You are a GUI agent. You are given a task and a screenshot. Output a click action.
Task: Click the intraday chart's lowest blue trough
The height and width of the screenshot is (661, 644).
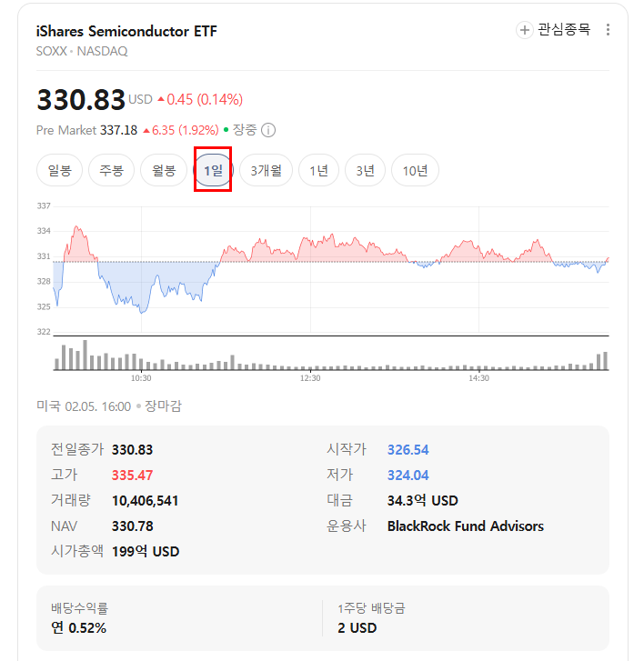click(x=142, y=312)
